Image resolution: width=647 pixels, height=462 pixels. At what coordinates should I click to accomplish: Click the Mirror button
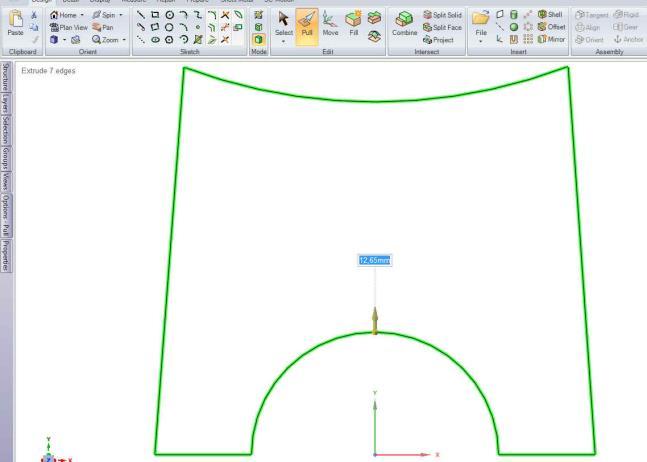[551, 39]
